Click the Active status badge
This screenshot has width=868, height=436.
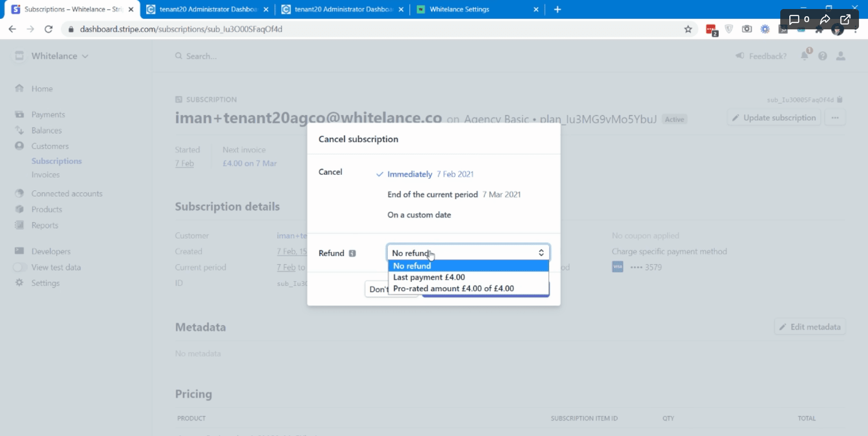click(675, 119)
